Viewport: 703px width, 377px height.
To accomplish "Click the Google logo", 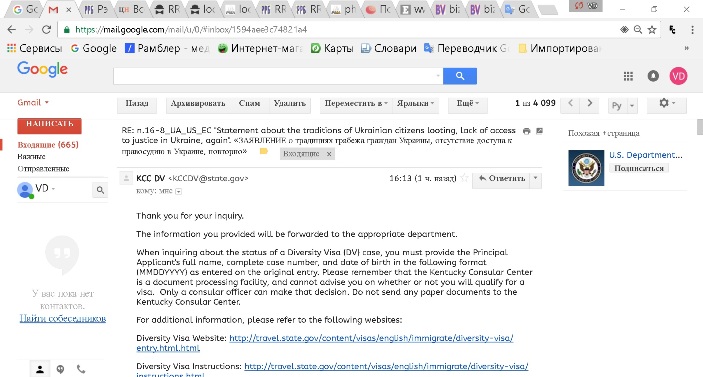I will point(43,69).
